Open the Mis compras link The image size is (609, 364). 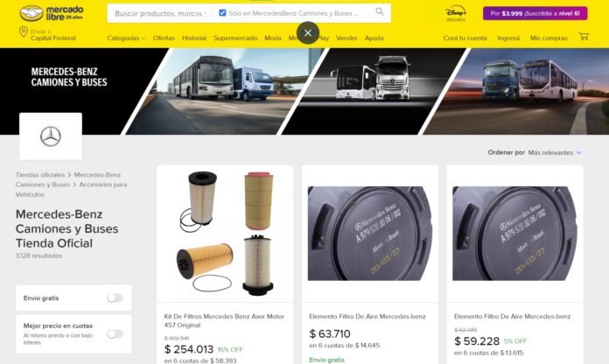click(549, 38)
